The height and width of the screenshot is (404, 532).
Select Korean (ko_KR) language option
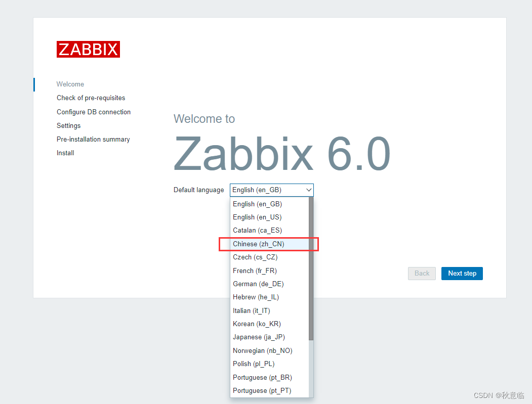[x=256, y=324]
